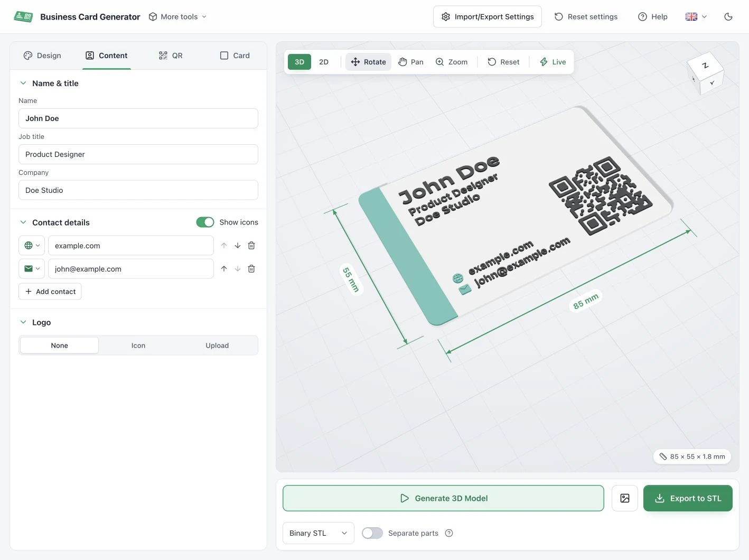Reset the 3D view
Screen dimensions: 749x560
click(x=503, y=62)
